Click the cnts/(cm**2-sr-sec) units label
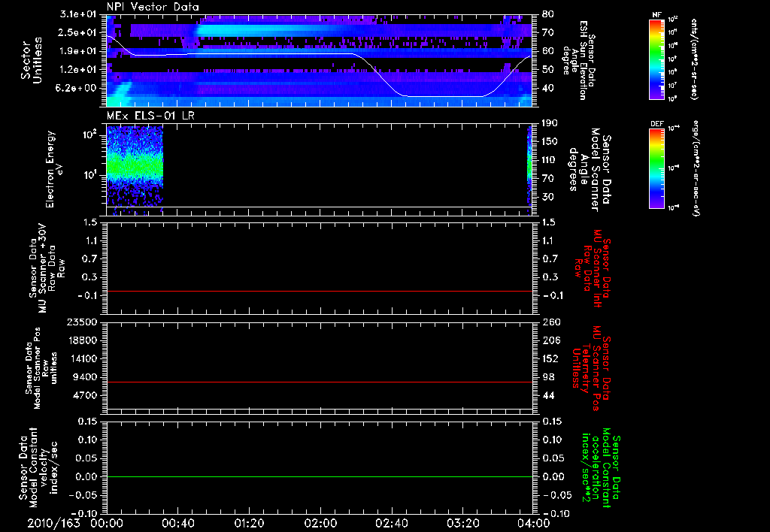770x532 pixels. coord(694,59)
